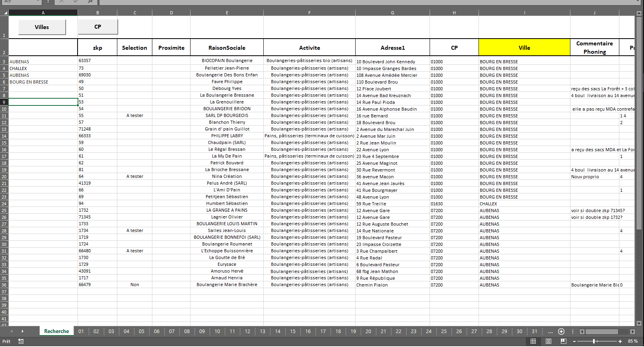This screenshot has height=347, width=644.
Task: Open the Name Box dropdown arrow
Action: coord(38,2)
